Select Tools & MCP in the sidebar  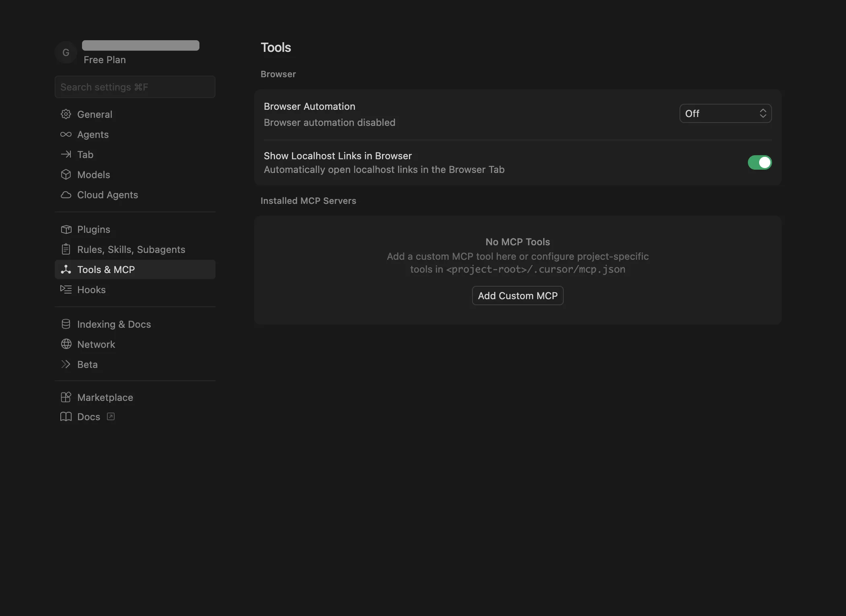coord(106,269)
